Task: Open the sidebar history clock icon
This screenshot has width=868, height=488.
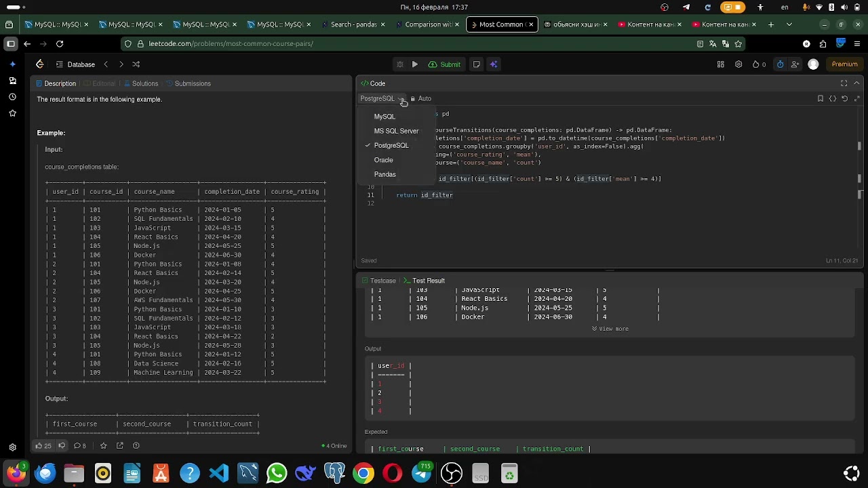Action: 12,97
